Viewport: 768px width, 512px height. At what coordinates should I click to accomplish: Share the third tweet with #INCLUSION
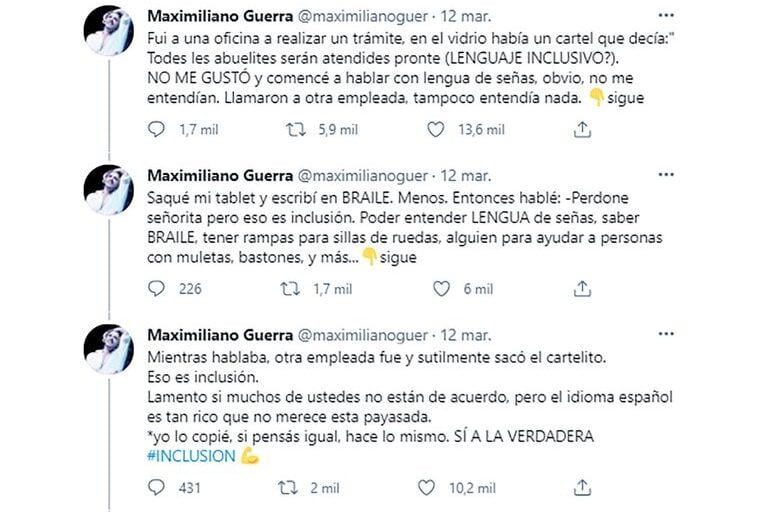[582, 488]
